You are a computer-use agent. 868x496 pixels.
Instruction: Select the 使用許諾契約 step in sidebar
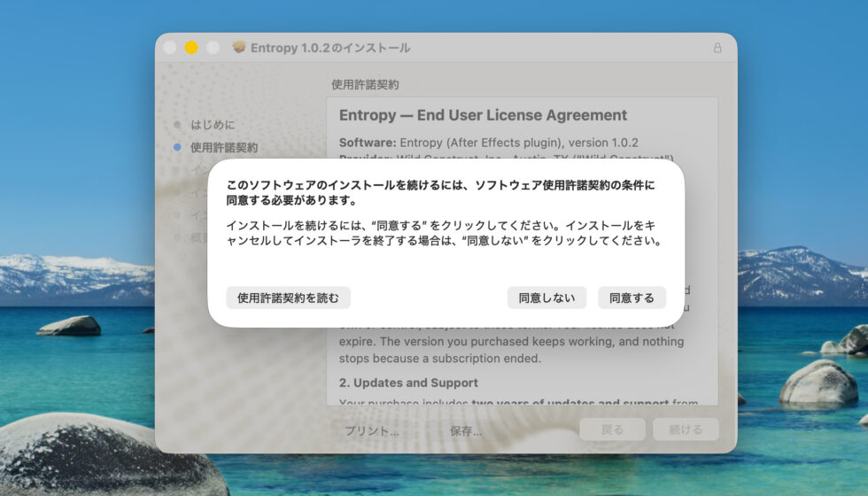tap(223, 147)
